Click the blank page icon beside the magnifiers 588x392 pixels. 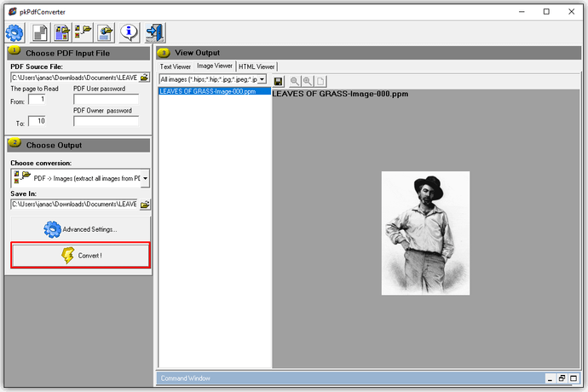point(320,81)
